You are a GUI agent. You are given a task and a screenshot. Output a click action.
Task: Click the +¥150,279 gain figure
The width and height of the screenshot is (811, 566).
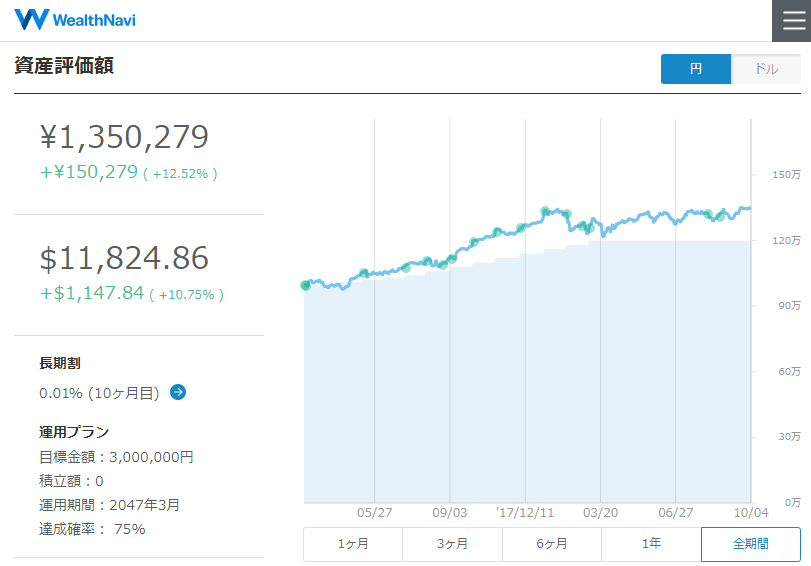coord(89,172)
